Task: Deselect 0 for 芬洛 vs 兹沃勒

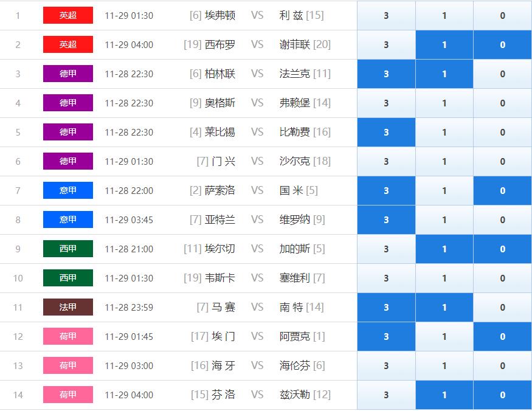Action: click(502, 395)
